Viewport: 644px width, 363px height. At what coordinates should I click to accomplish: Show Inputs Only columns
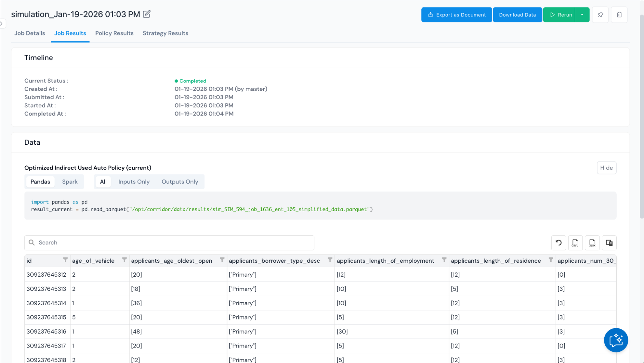tap(134, 182)
